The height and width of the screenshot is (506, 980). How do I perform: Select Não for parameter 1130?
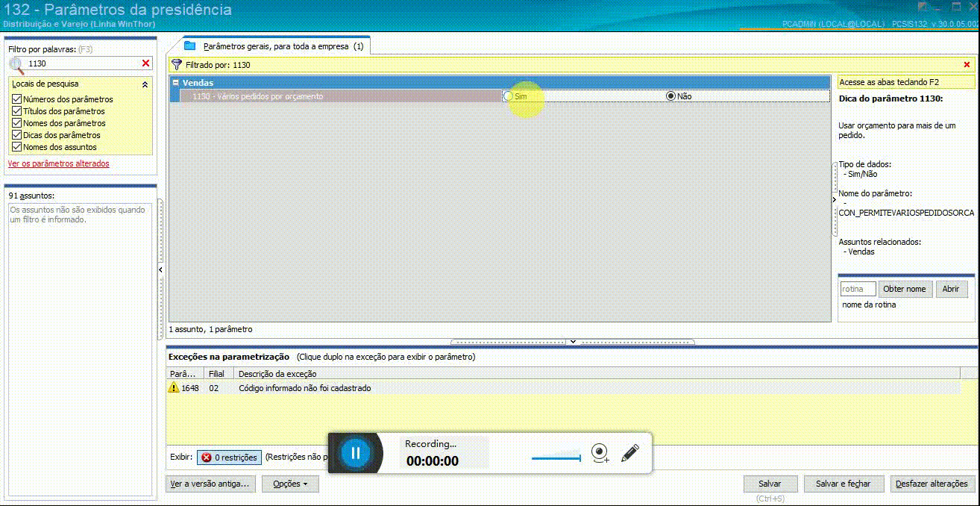(x=670, y=96)
